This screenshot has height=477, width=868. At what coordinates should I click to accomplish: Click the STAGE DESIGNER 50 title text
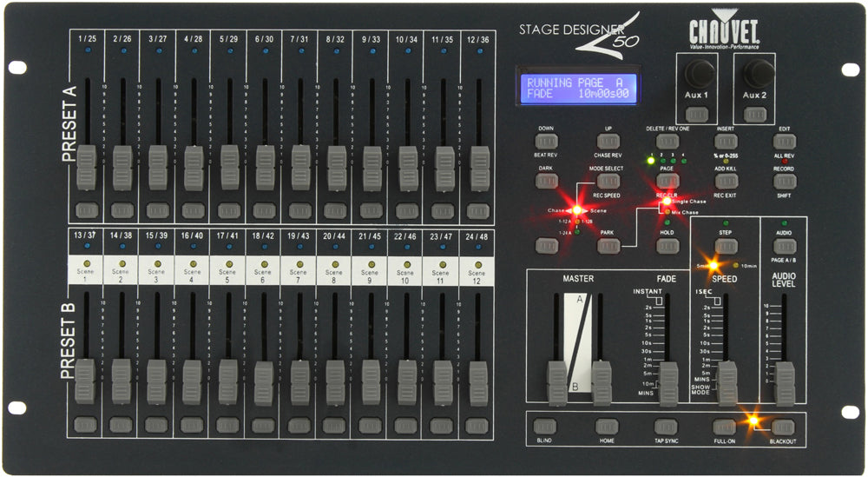point(579,36)
